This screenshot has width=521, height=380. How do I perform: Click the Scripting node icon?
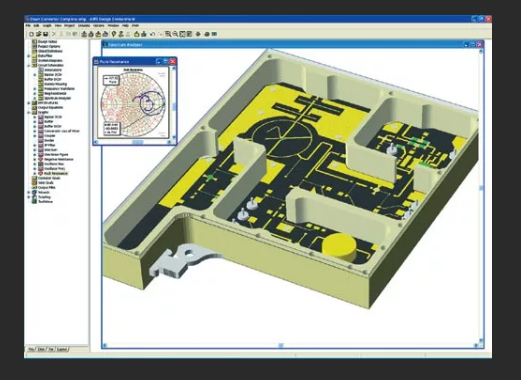(34, 197)
